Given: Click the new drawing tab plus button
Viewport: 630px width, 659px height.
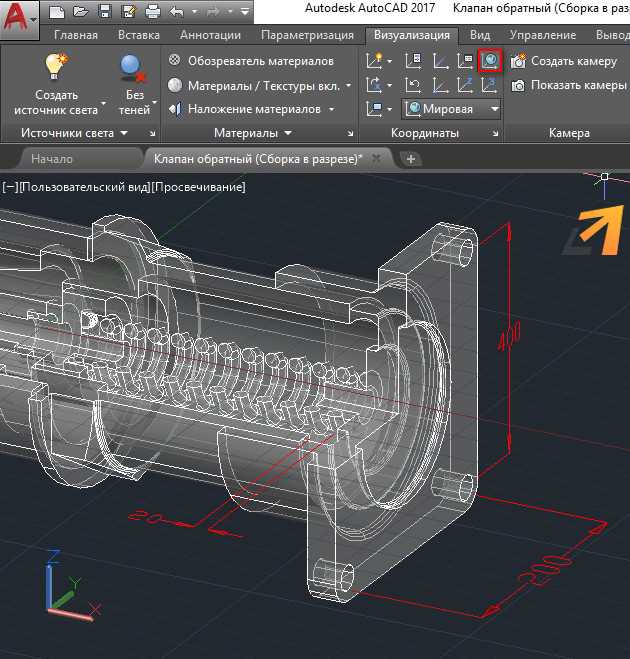Looking at the screenshot, I should (411, 159).
